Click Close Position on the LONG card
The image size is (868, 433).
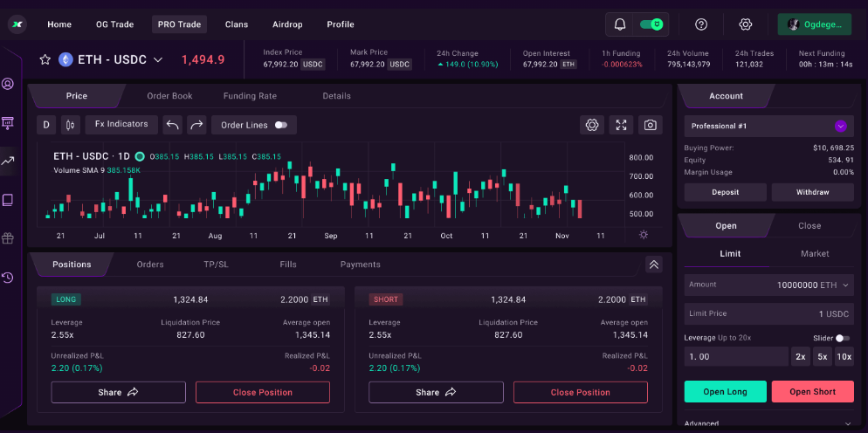coord(262,392)
